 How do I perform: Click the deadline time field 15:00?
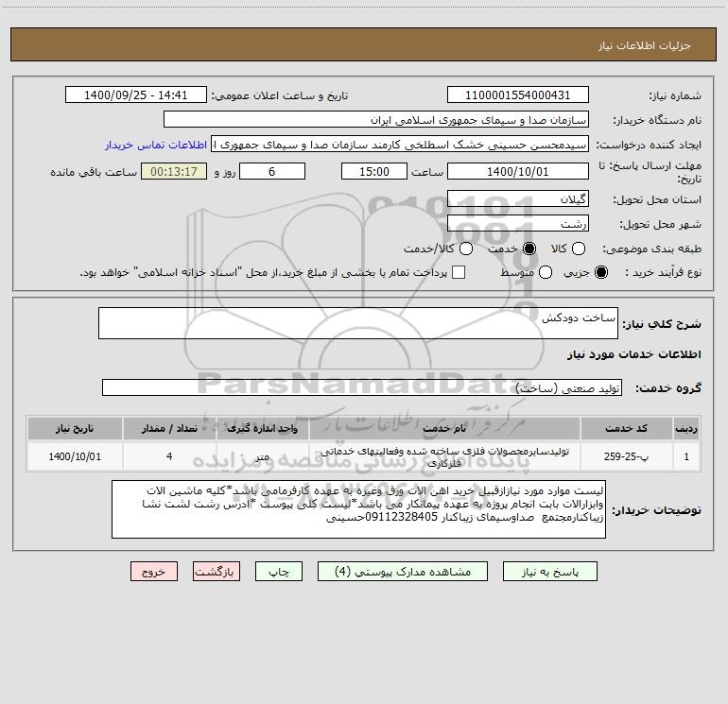coord(374,171)
